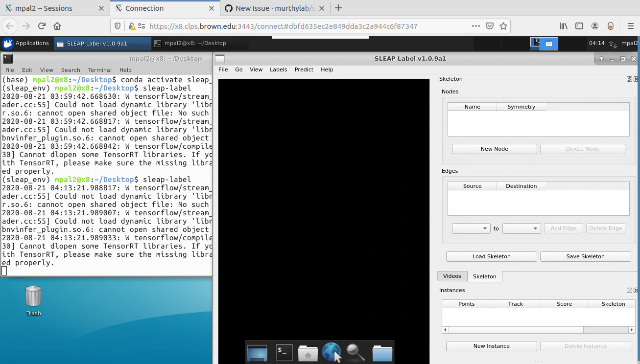
Task: Open the magnifier search dock icon
Action: tap(355, 353)
